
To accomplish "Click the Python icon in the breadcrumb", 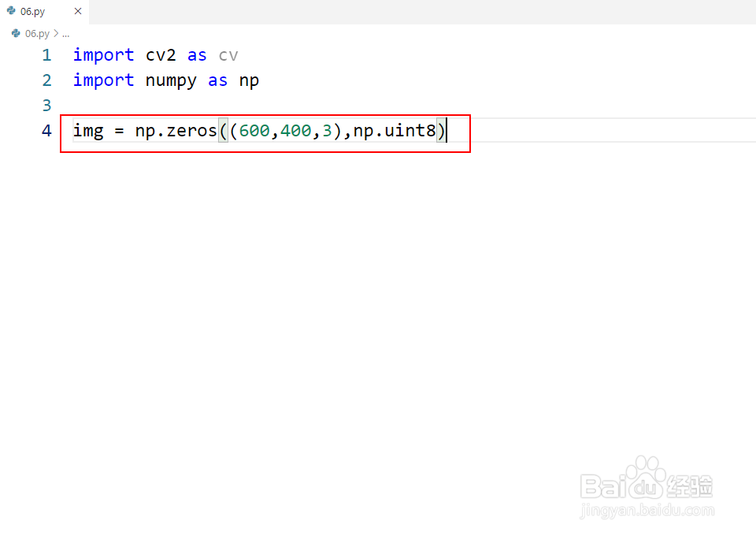I will [16, 33].
